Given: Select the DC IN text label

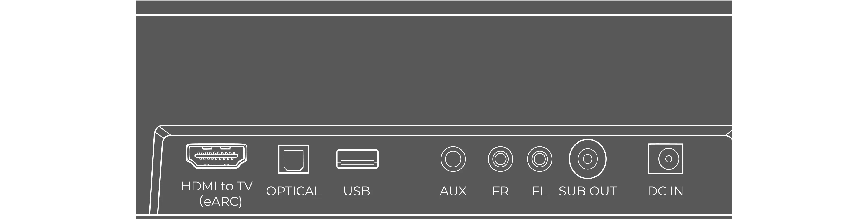Looking at the screenshot, I should click(665, 191).
